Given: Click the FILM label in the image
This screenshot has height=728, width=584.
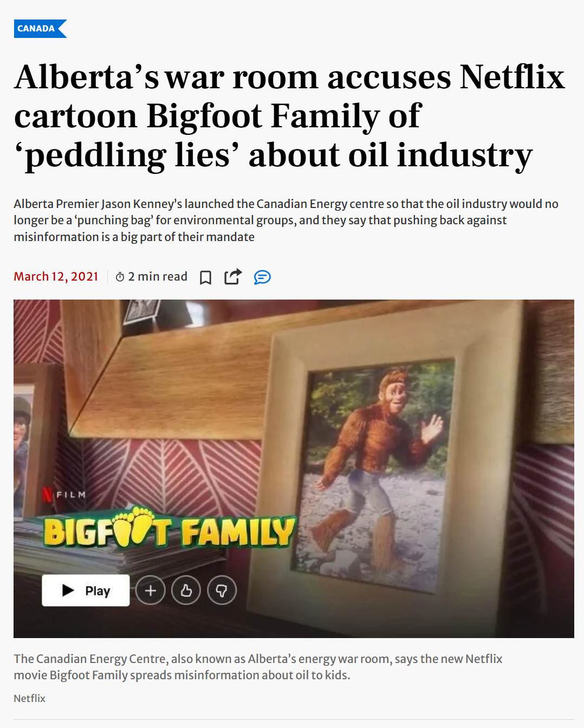Looking at the screenshot, I should [x=71, y=495].
